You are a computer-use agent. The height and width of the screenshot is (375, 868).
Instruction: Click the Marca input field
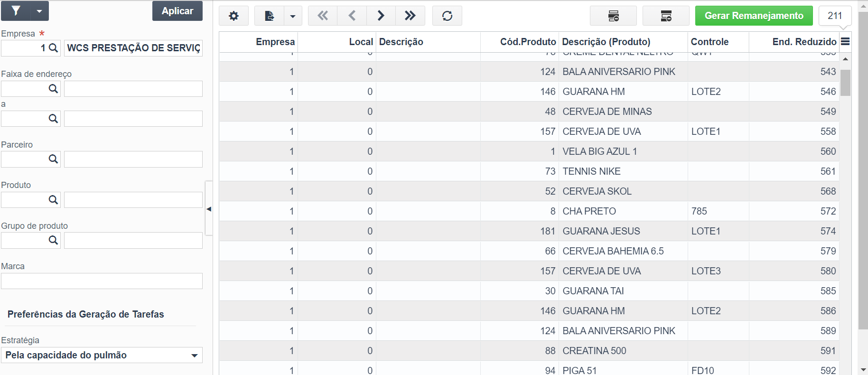(x=102, y=281)
